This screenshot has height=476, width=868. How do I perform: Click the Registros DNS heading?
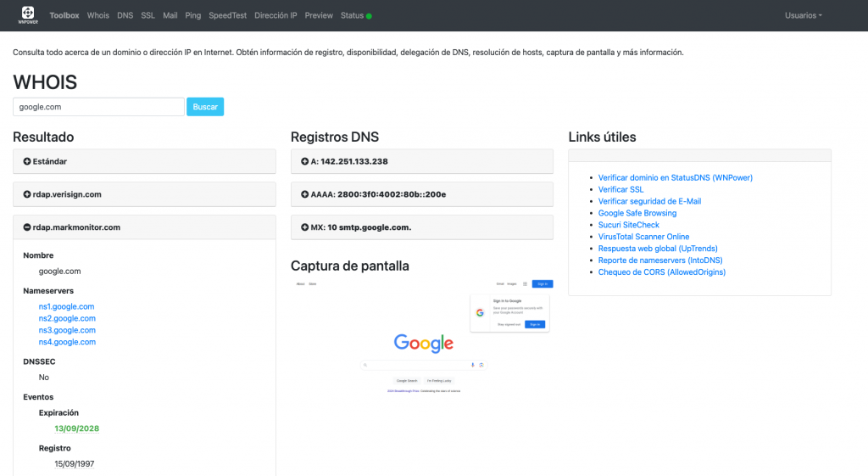tap(335, 137)
